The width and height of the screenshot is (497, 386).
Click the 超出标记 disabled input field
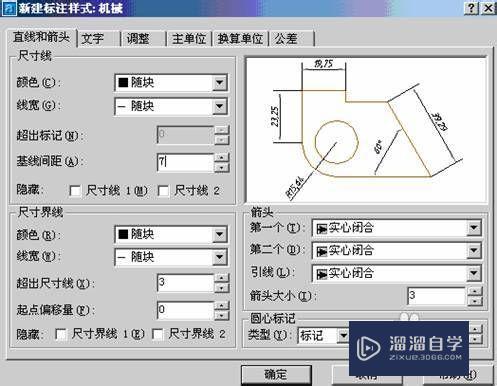tap(185, 135)
